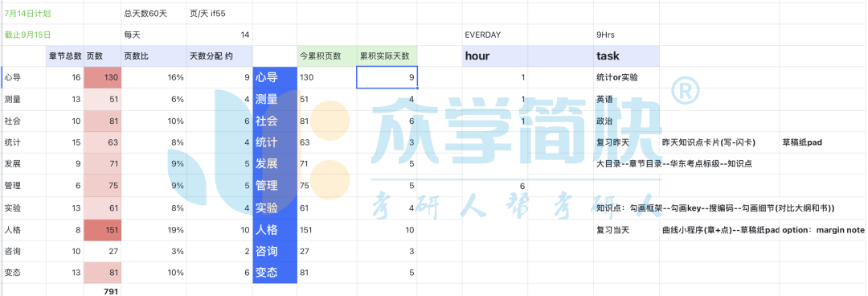This screenshot has width=868, height=296.
Task: Select the cell with total 791
Action: (102, 290)
